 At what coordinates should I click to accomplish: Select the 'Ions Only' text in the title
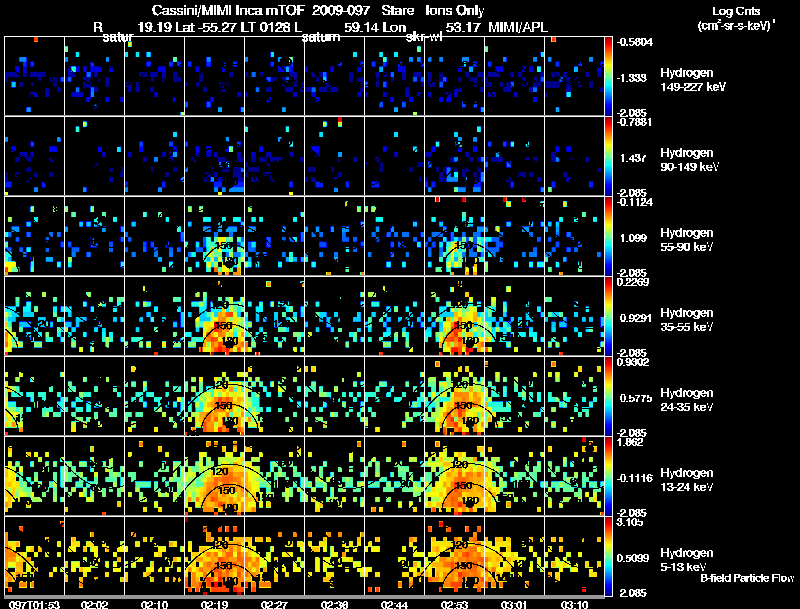pyautogui.click(x=455, y=10)
